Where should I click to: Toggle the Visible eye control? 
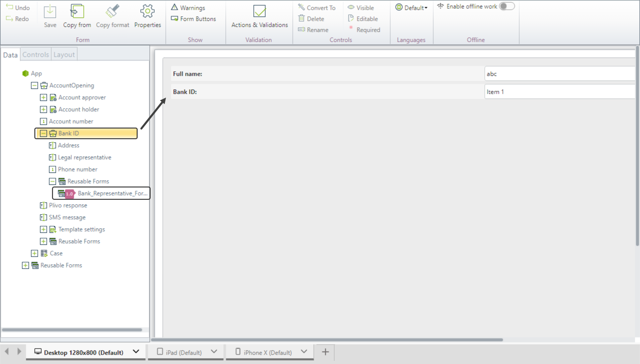tap(351, 8)
